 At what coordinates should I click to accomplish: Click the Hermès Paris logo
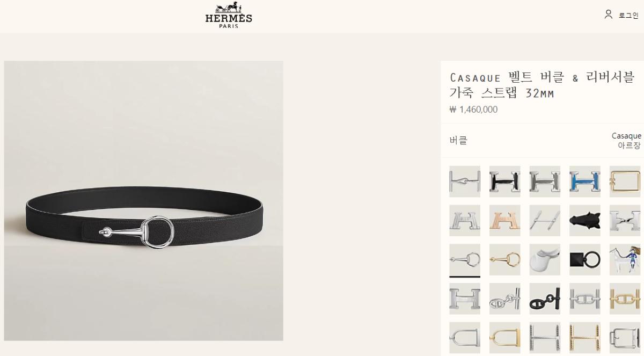pos(228,16)
